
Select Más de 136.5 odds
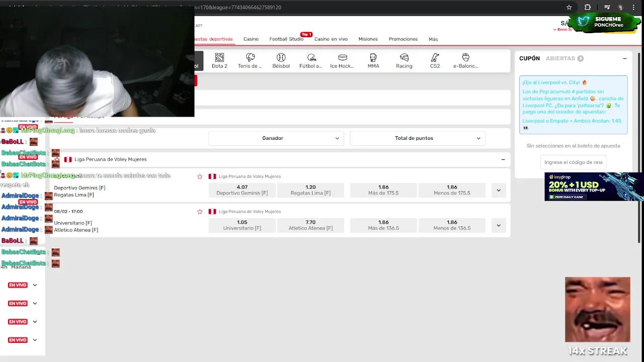[x=383, y=225]
